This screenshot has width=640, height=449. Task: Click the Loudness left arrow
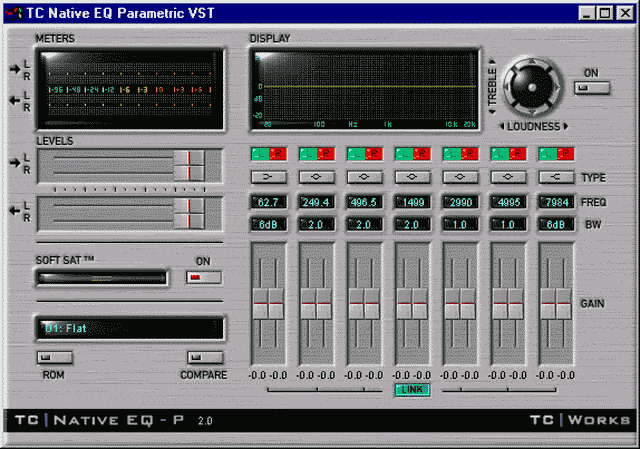pyautogui.click(x=502, y=127)
